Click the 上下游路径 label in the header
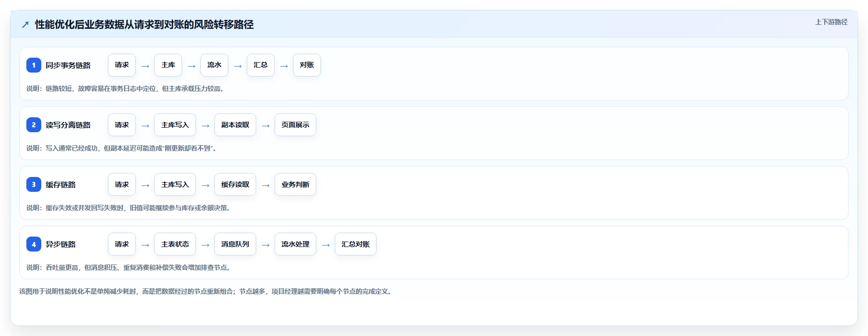This screenshot has height=336, width=868. point(831,22)
